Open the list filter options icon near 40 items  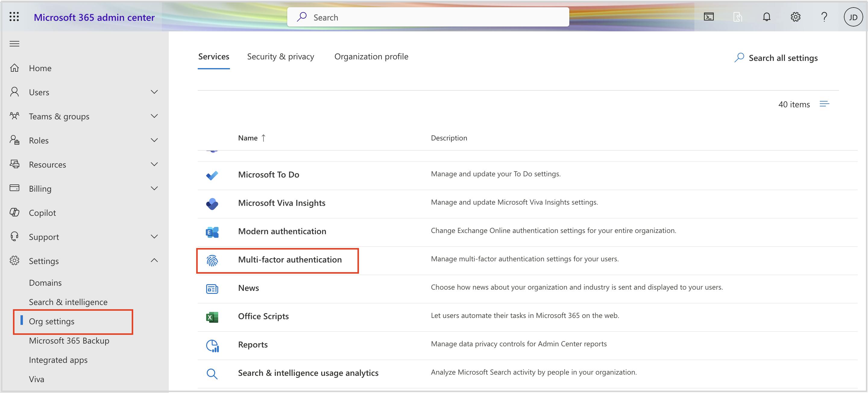pos(824,104)
